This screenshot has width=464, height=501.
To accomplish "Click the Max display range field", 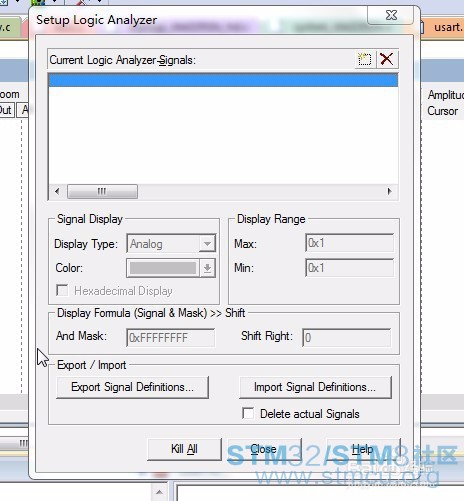I will (349, 243).
